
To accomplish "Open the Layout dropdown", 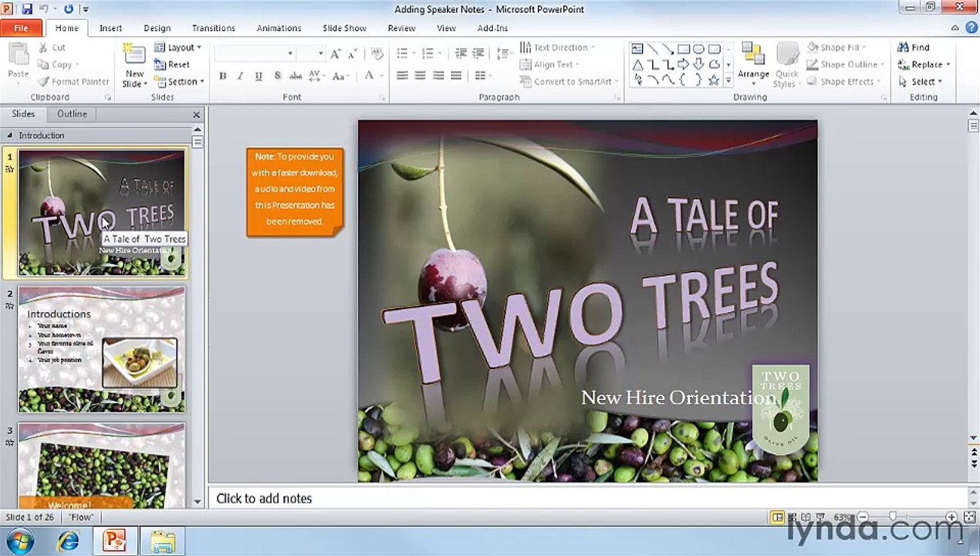I will click(x=178, y=48).
